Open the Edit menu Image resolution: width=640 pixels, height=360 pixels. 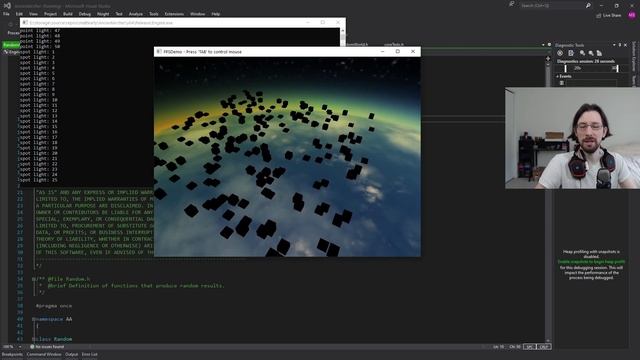19,14
